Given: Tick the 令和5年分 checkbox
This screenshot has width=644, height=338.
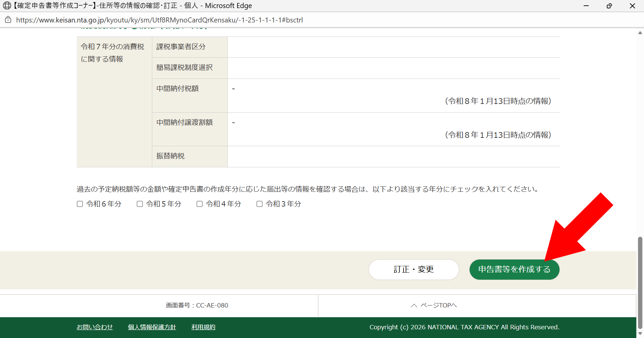Looking at the screenshot, I should (x=140, y=204).
